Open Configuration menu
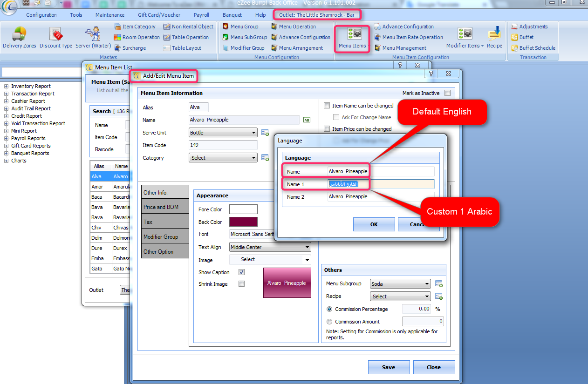 [x=41, y=15]
